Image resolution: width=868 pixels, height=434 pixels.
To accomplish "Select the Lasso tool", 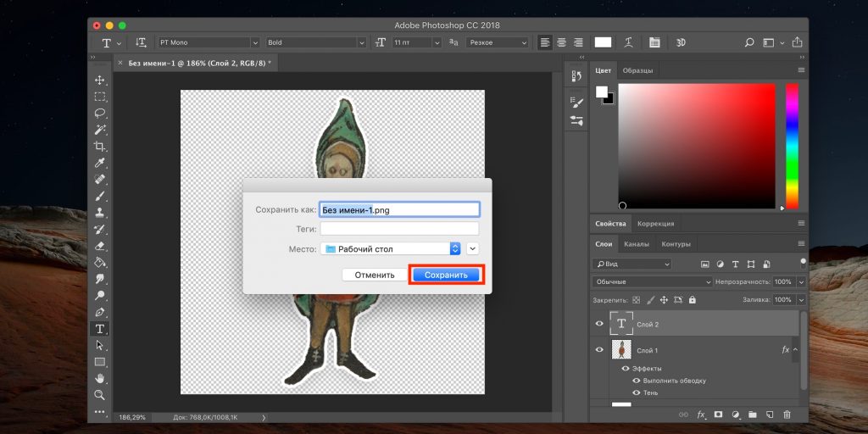I will click(x=100, y=113).
